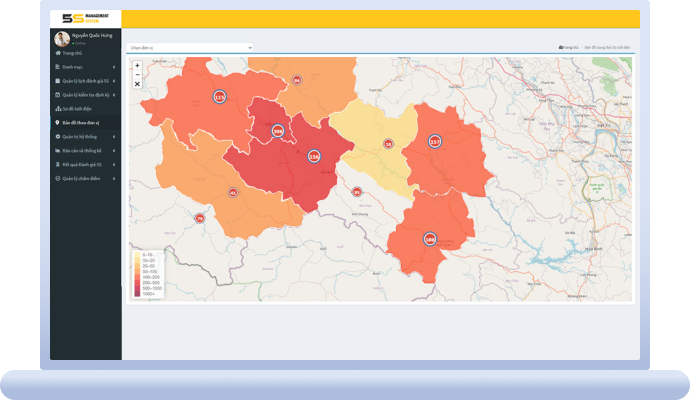The image size is (690, 400).
Task: Select 'Bản đồ theo đơn vị' menu item
Action: coord(82,122)
